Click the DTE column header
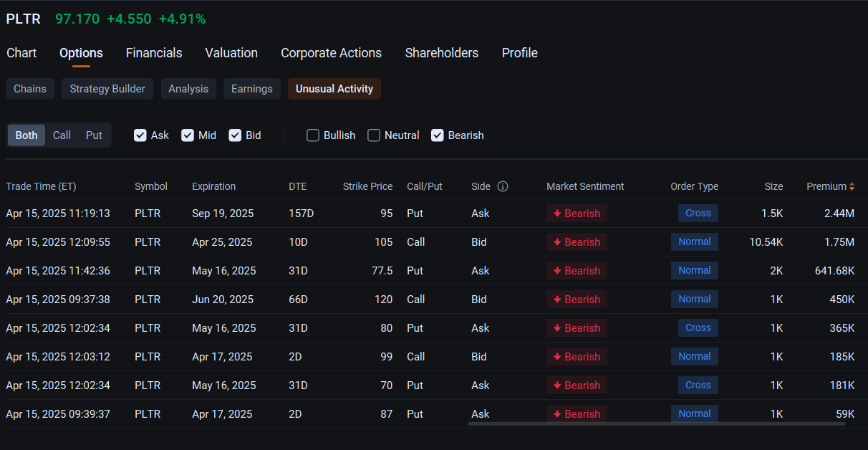This screenshot has width=868, height=450. pyautogui.click(x=297, y=186)
